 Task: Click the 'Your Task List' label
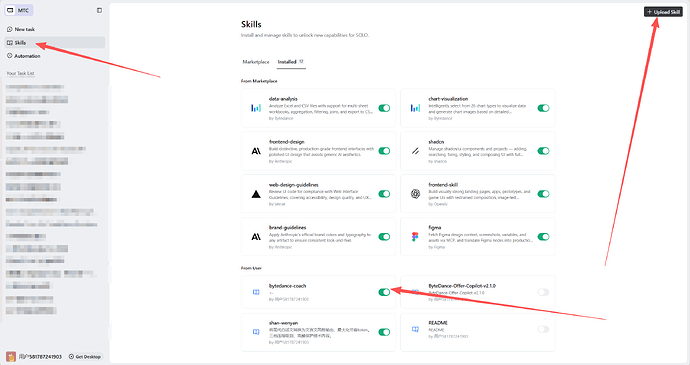20,73
